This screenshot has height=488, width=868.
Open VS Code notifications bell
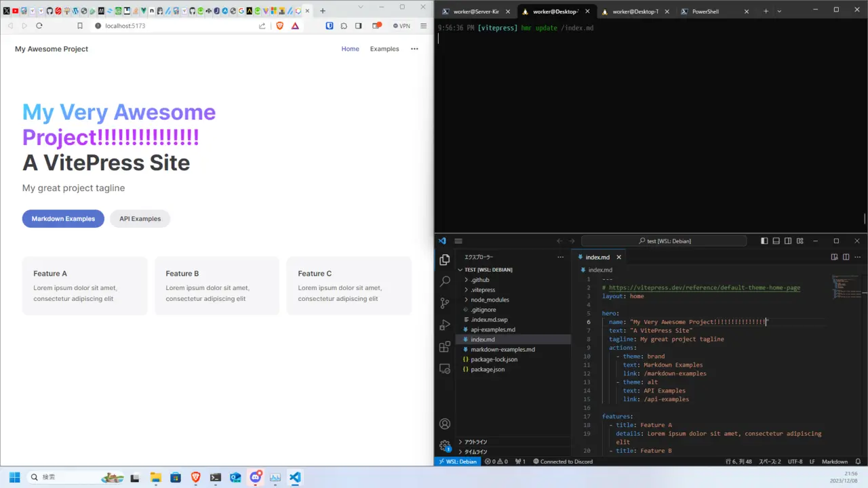[858, 462]
